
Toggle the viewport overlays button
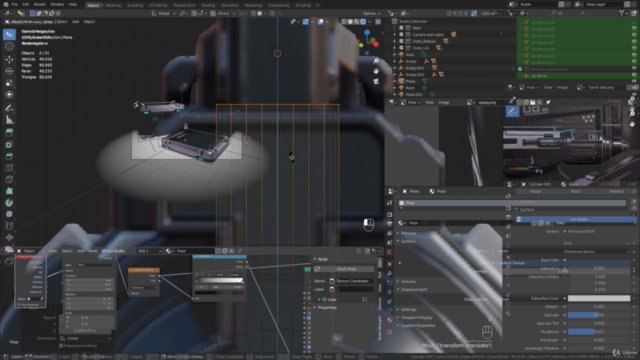(x=321, y=22)
